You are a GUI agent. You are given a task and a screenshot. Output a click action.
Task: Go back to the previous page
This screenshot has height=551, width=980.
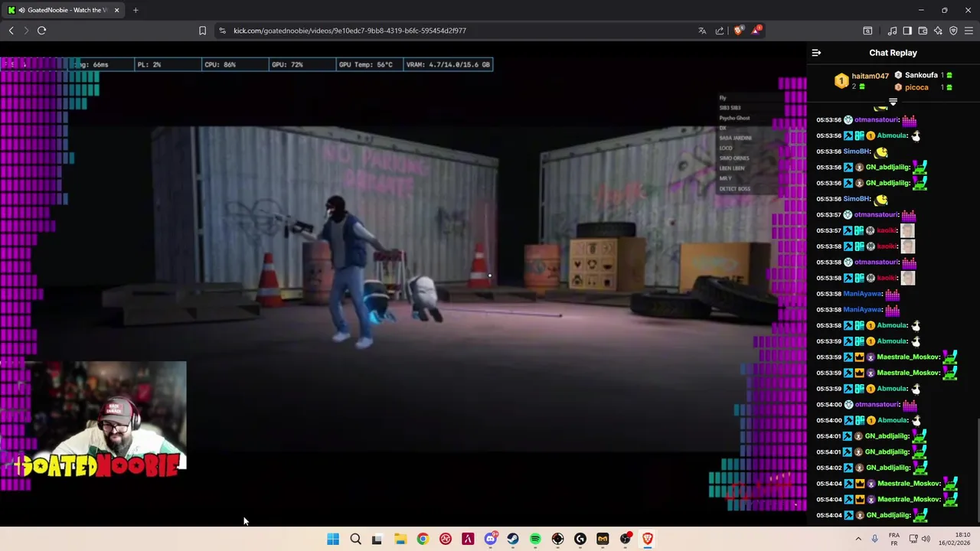[11, 31]
